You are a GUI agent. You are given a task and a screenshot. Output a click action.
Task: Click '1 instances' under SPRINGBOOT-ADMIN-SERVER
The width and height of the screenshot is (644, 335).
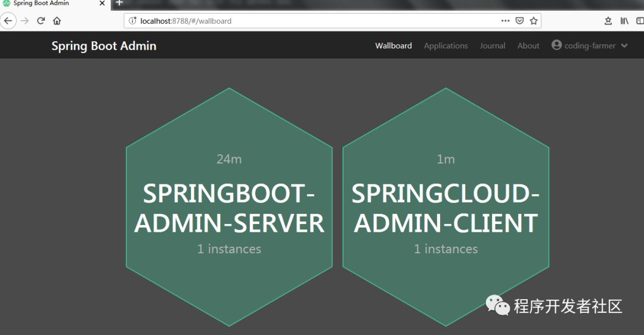coord(229,249)
